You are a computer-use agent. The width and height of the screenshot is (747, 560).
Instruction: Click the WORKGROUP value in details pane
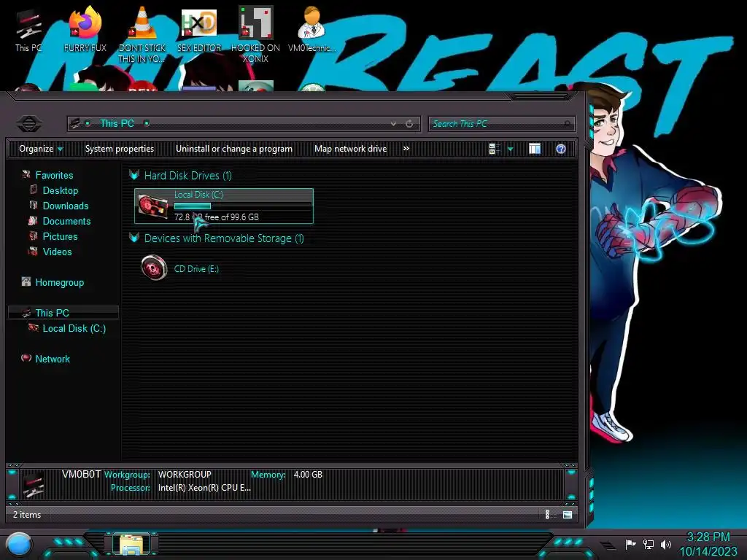(x=185, y=474)
